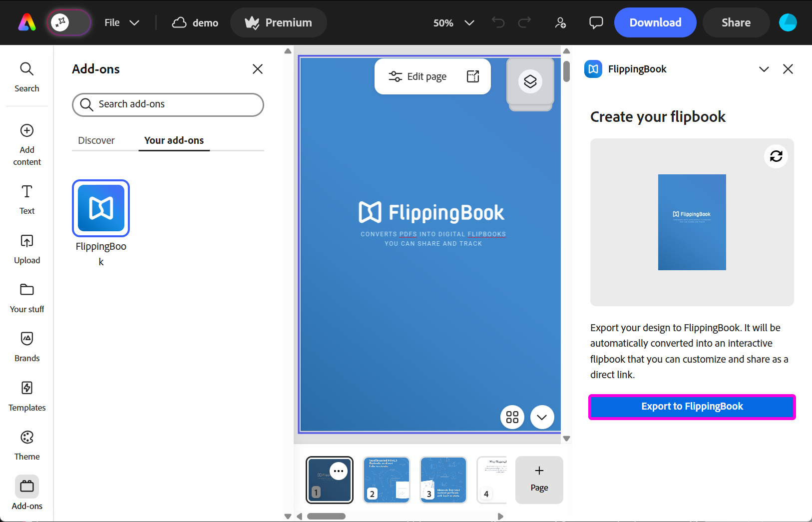Refresh the flipbook preview

point(776,156)
